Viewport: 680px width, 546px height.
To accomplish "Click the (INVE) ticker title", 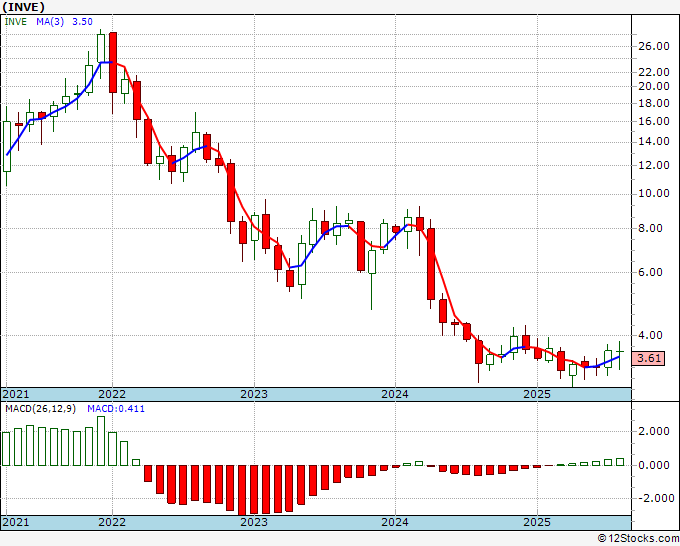I will (23, 7).
